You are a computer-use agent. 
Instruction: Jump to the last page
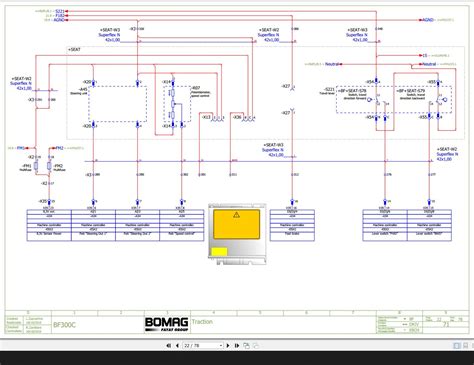(x=237, y=346)
